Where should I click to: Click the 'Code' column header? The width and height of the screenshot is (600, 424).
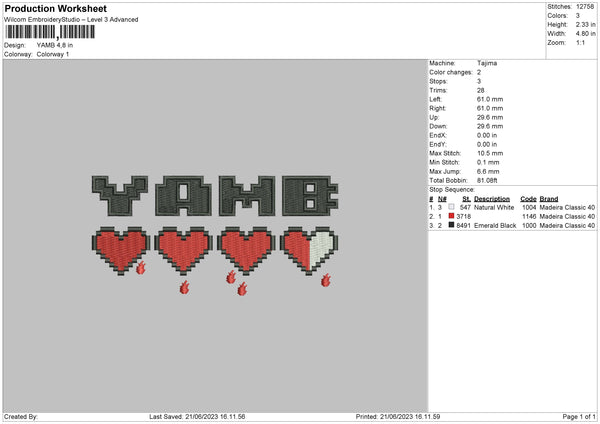(528, 199)
